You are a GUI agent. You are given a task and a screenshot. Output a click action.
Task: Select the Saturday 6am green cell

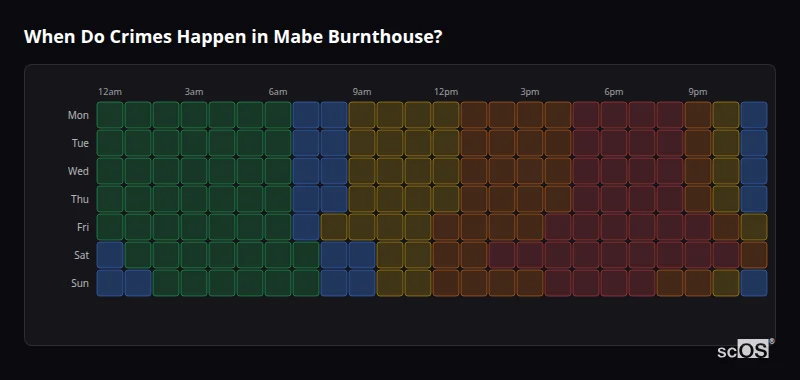(278, 255)
